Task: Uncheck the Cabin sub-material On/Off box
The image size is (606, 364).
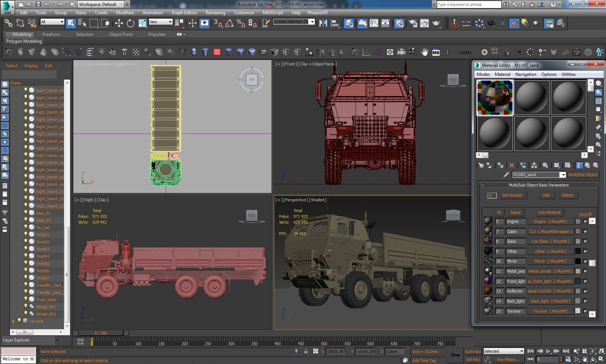Action: (x=585, y=232)
